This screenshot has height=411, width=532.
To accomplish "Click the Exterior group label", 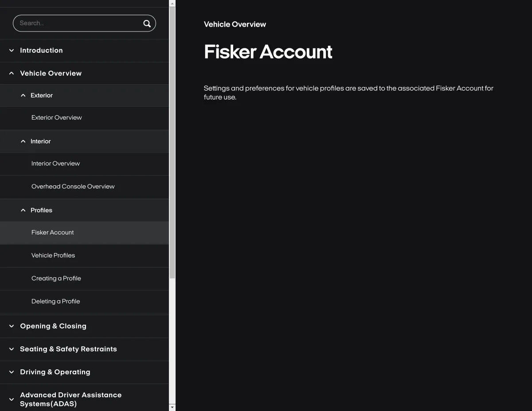I will pyautogui.click(x=42, y=95).
